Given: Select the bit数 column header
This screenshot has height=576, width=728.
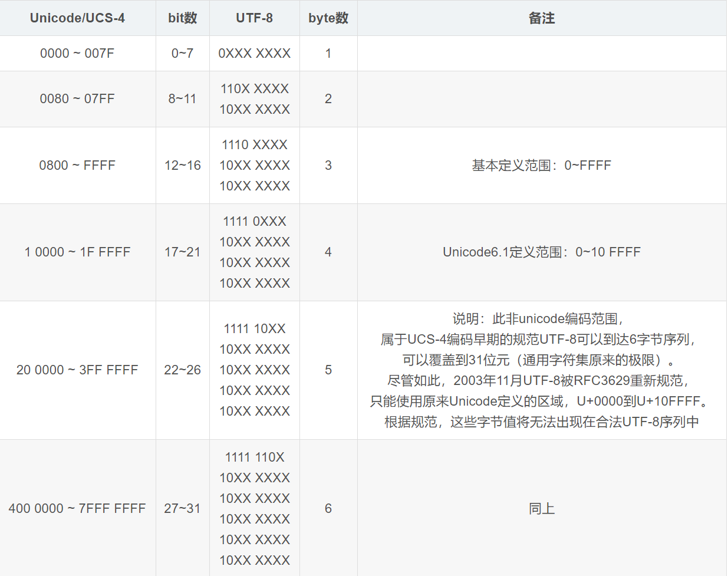Looking at the screenshot, I should 182,18.
